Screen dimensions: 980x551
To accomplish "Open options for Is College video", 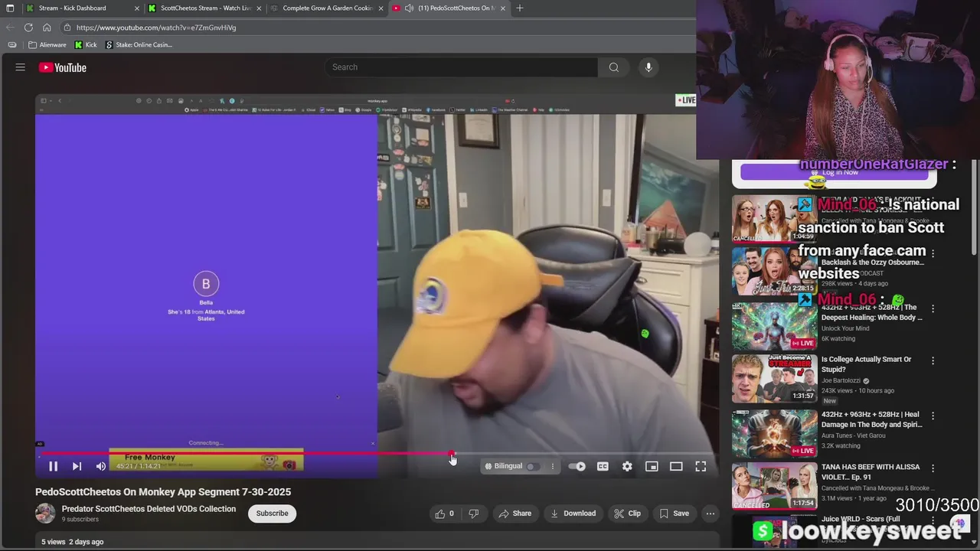I will point(933,360).
